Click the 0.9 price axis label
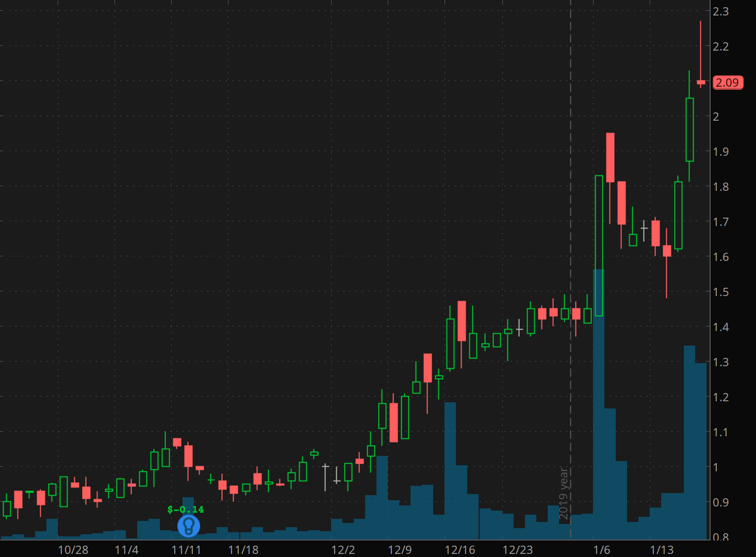 (x=720, y=502)
